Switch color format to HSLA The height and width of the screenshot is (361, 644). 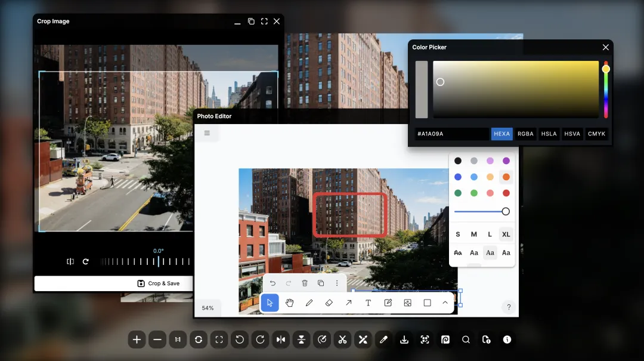point(549,134)
